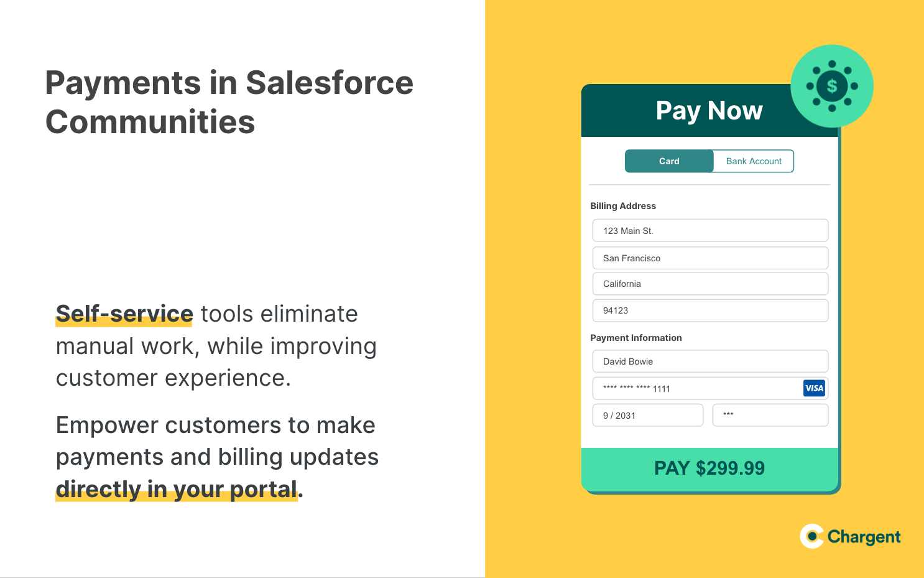
Task: Click the highlighted Self-service text
Action: click(124, 314)
